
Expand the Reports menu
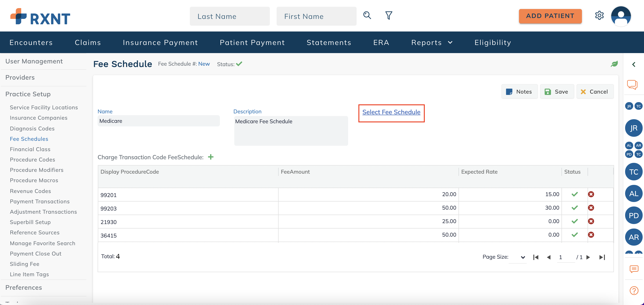coord(432,43)
